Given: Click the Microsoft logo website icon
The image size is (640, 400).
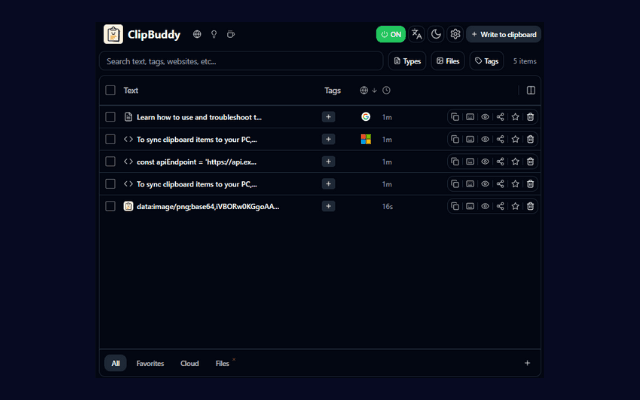Looking at the screenshot, I should (x=366, y=139).
